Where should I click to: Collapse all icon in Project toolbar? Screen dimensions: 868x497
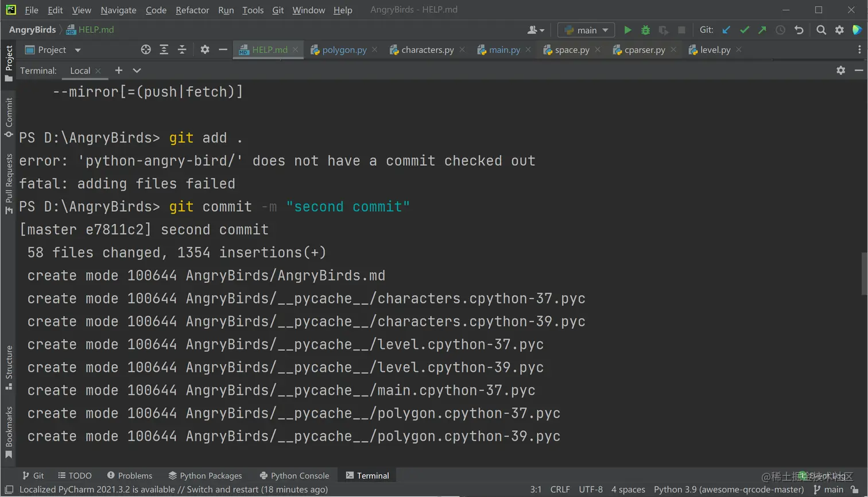[x=182, y=50]
